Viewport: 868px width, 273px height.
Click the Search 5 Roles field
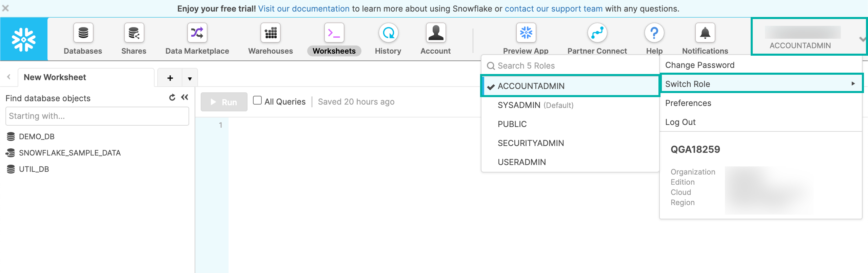click(x=570, y=66)
